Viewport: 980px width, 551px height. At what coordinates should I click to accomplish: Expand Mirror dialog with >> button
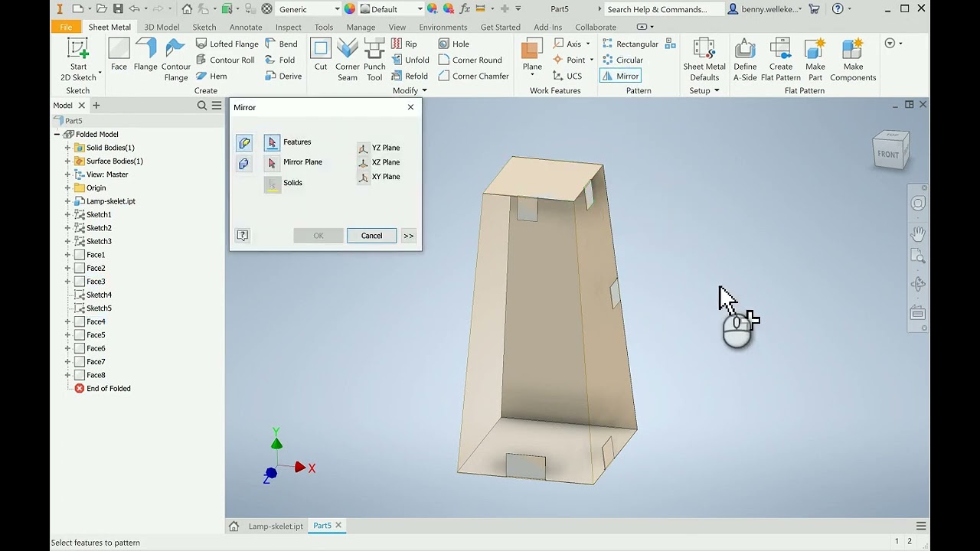point(409,236)
